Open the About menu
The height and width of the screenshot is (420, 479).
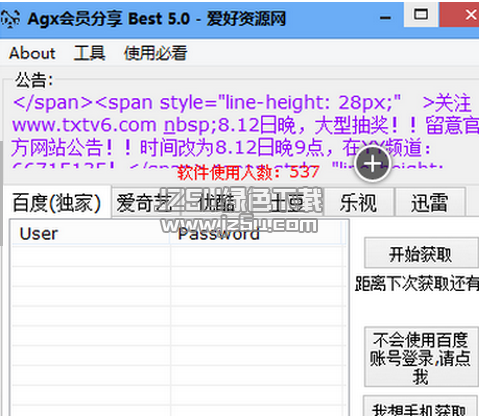(x=32, y=53)
